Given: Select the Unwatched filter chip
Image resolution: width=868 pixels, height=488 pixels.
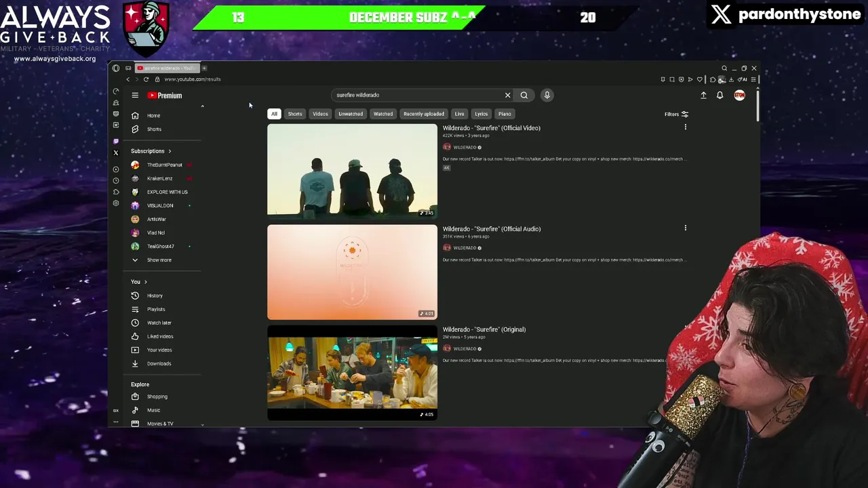Looking at the screenshot, I should [351, 114].
